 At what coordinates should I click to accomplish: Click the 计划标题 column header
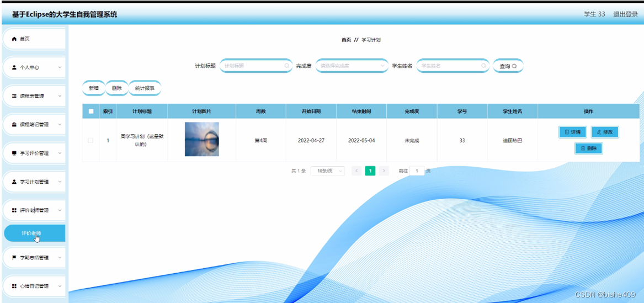point(142,111)
